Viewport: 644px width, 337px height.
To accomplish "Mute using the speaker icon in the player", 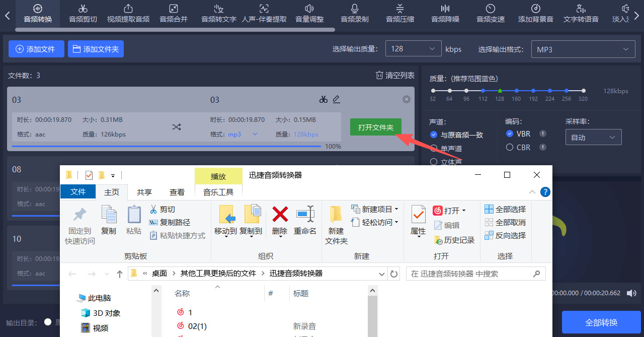I will 631,293.
